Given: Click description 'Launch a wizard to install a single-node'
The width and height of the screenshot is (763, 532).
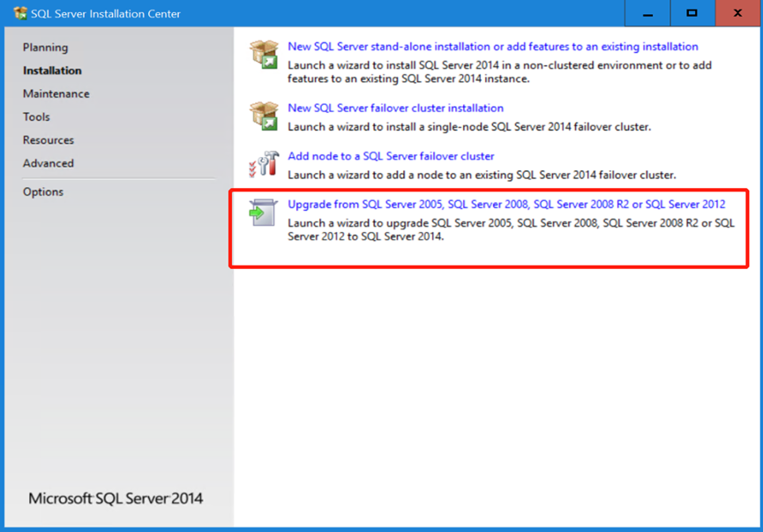Looking at the screenshot, I should (469, 127).
